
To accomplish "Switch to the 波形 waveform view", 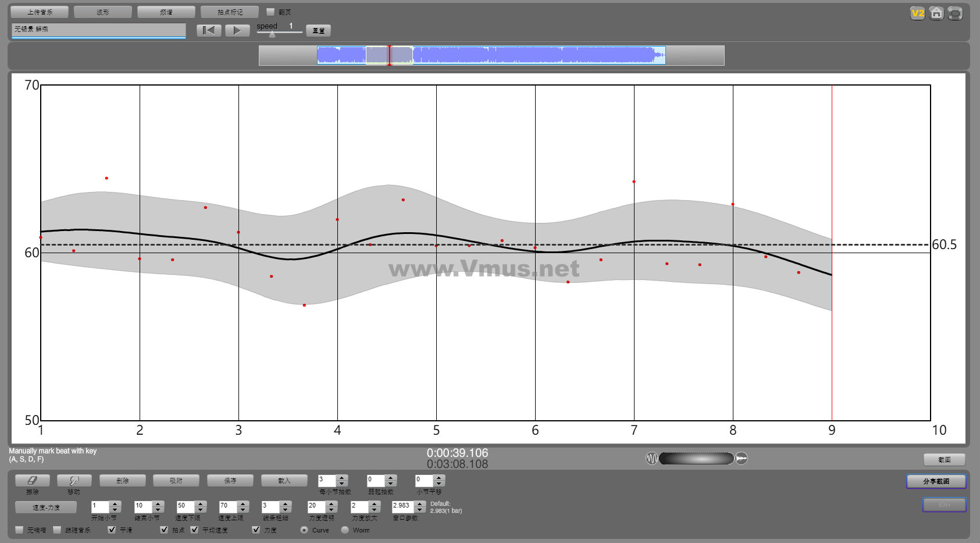I will point(102,12).
